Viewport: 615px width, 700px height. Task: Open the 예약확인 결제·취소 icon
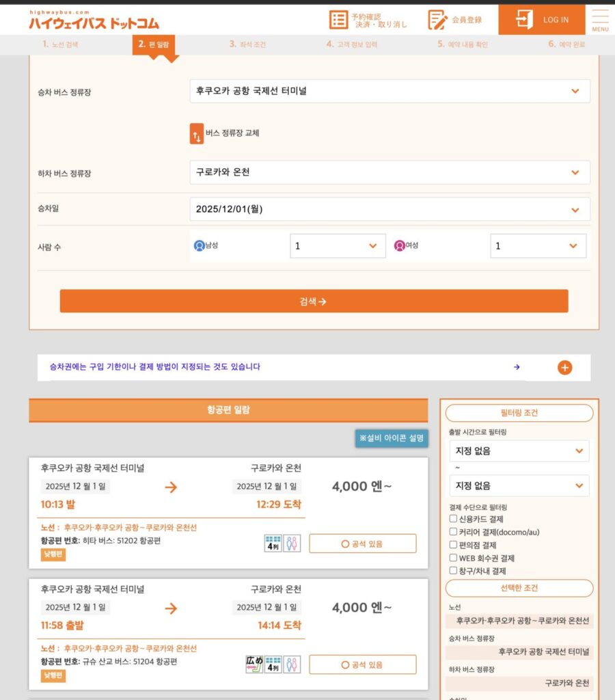[x=338, y=20]
